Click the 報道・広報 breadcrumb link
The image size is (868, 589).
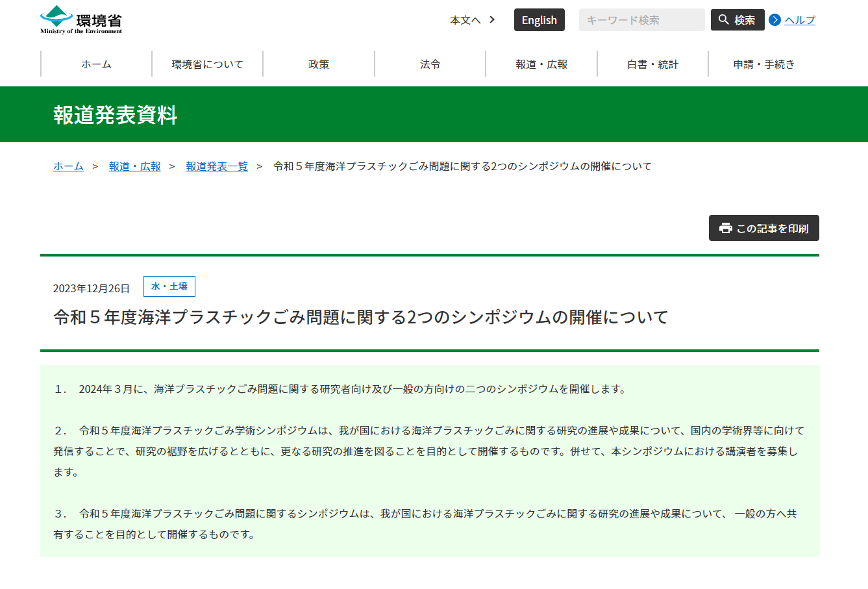[134, 166]
